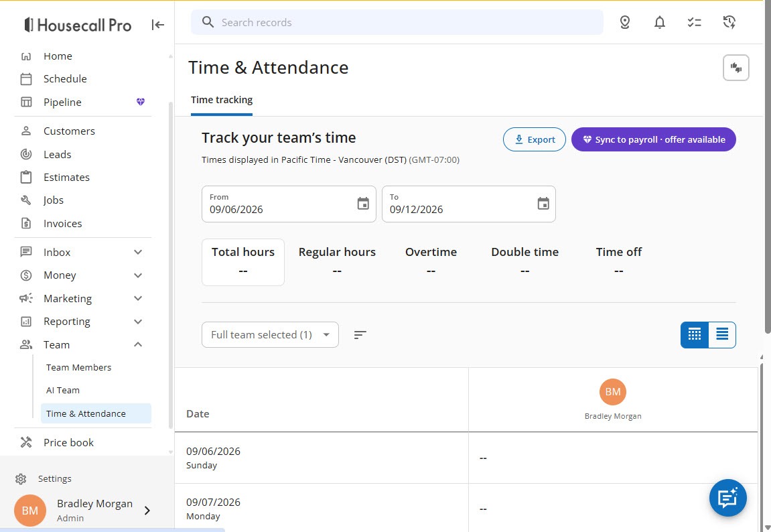The image size is (771, 532).
Task: Open the Pipeline page
Action: [62, 103]
